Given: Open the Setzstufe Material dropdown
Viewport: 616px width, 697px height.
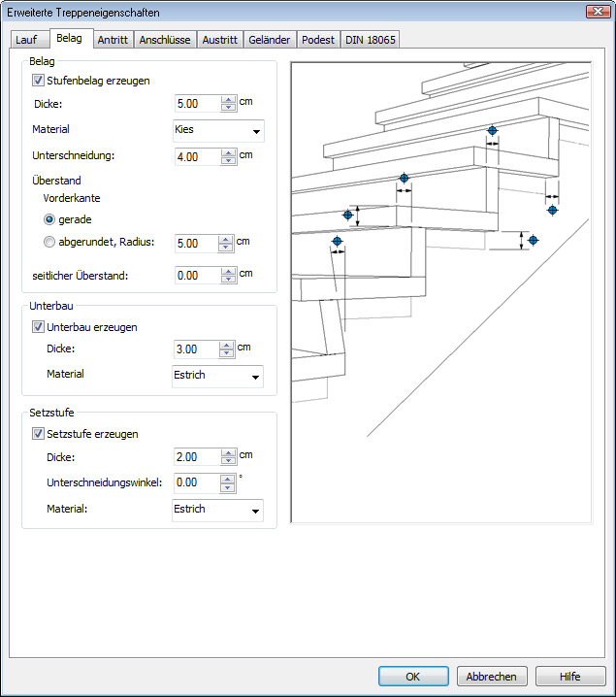Looking at the screenshot, I should [217, 511].
